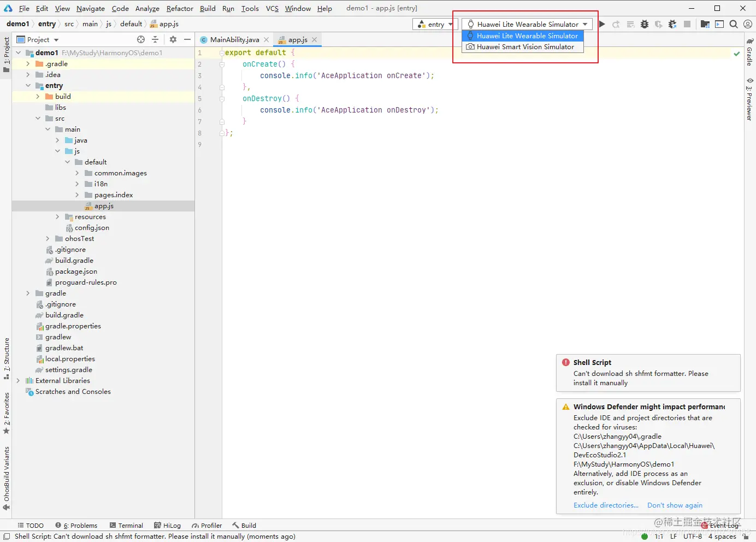Select highlighted Huawei Lite Wearable Simulator option
This screenshot has height=542, width=756.
pos(523,36)
